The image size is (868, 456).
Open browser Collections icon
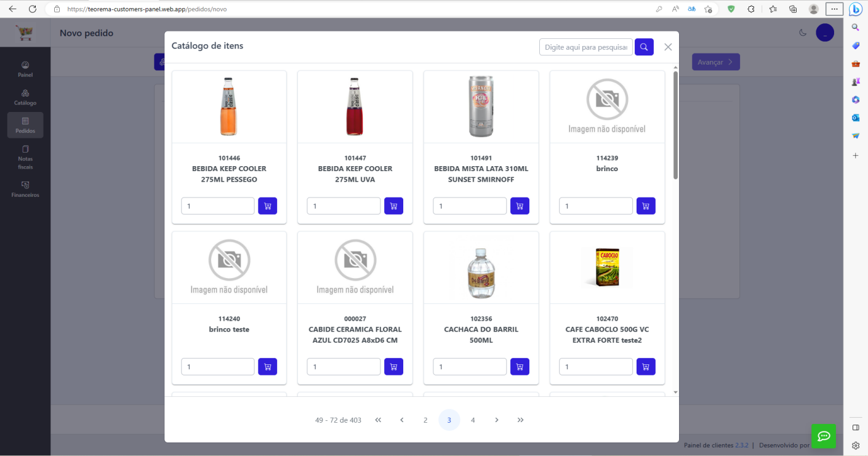coord(793,9)
